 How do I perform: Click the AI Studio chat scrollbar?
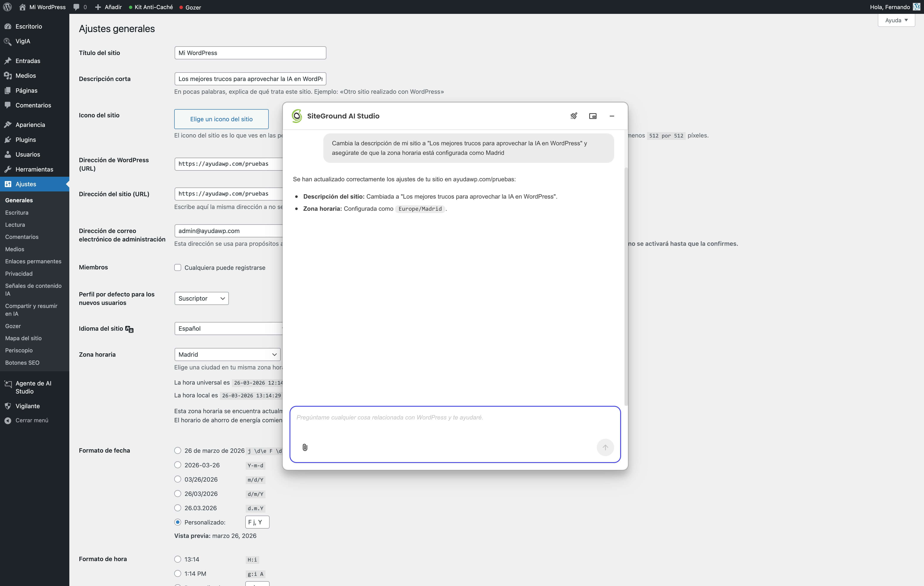(626, 287)
